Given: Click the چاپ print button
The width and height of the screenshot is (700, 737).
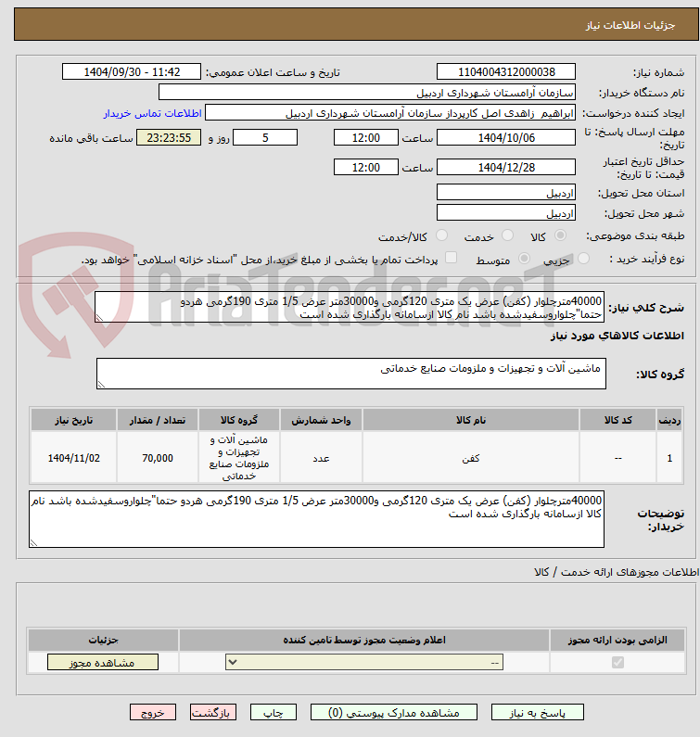Looking at the screenshot, I should pos(274,713).
